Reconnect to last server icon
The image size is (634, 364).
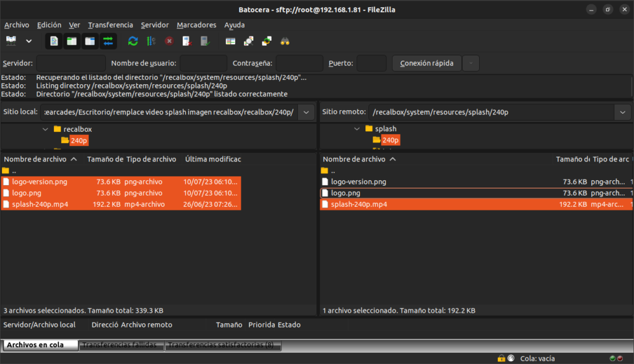(205, 41)
